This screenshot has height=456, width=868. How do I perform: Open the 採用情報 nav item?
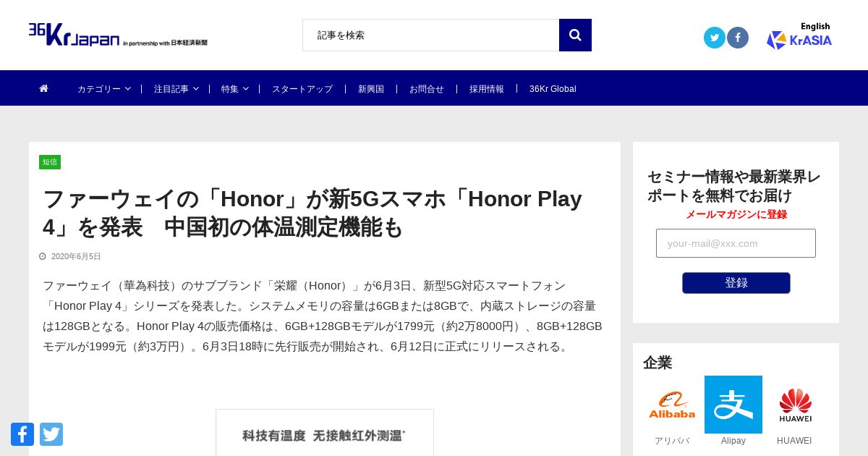click(487, 89)
